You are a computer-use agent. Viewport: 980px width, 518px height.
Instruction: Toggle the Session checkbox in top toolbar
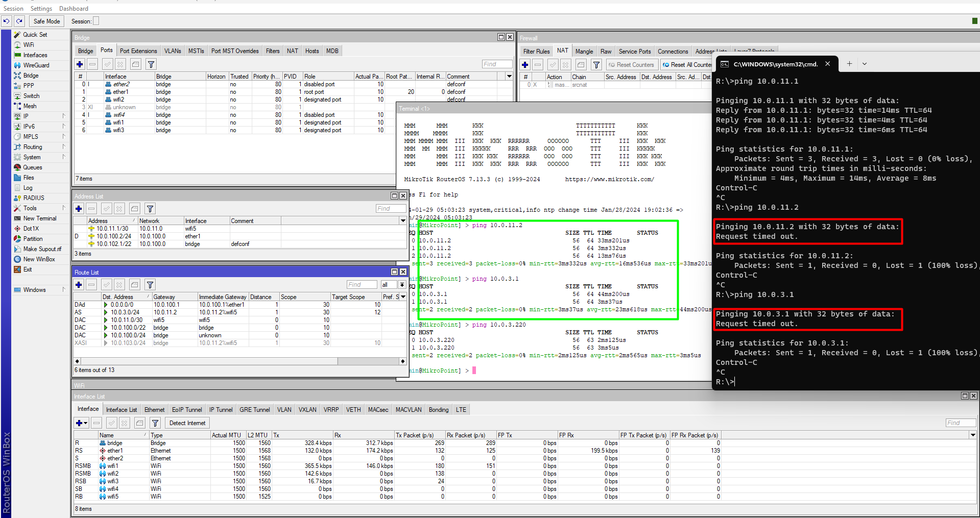pos(96,21)
